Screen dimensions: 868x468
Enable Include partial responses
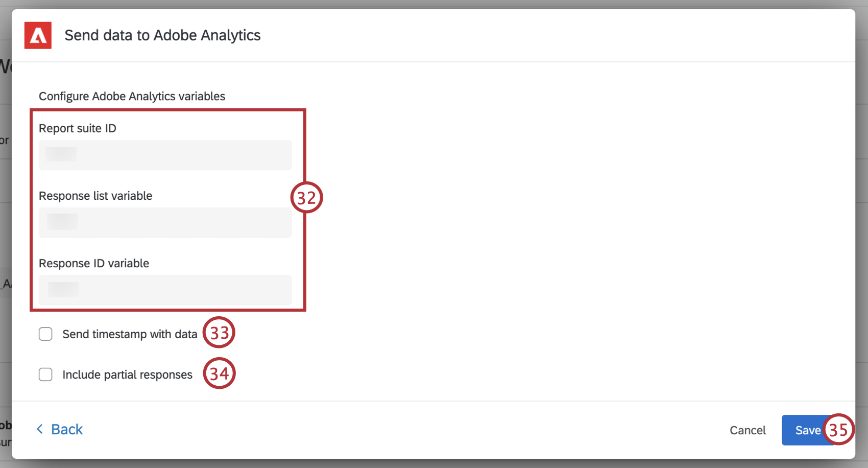click(45, 374)
